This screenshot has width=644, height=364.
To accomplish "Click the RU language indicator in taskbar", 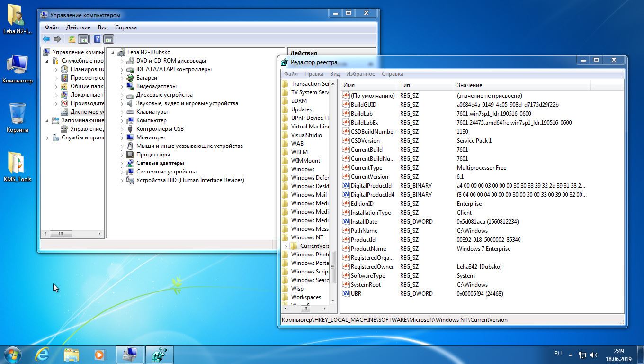I will pos(558,354).
